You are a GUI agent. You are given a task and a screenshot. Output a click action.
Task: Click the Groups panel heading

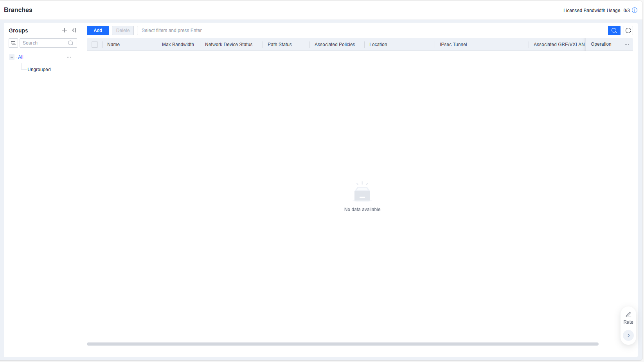point(18,30)
